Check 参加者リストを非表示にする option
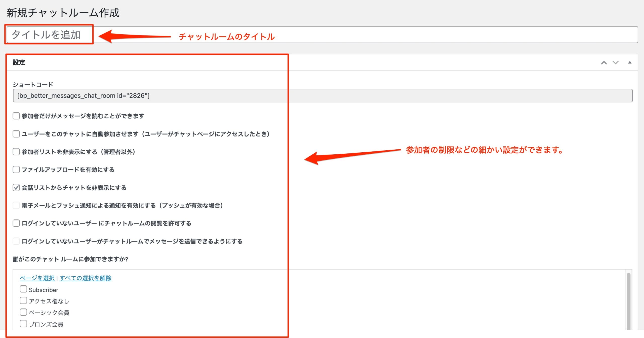The width and height of the screenshot is (644, 338). coord(16,152)
